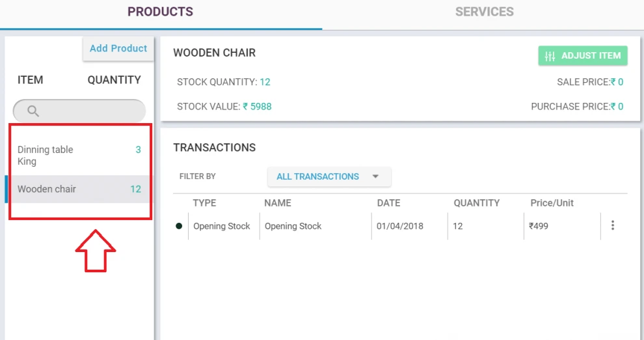This screenshot has width=644, height=340.
Task: Click the Price/Unit column header
Action: pyautogui.click(x=552, y=203)
